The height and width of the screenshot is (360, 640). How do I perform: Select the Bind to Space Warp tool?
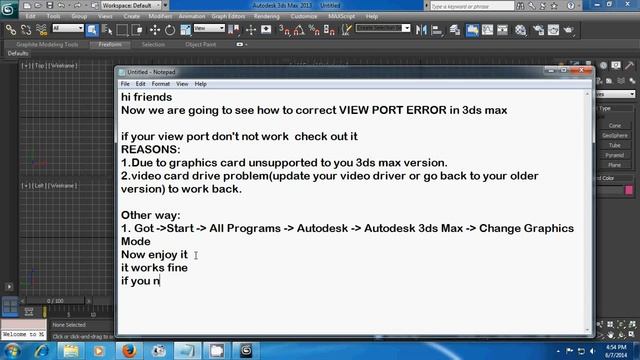coord(42,30)
